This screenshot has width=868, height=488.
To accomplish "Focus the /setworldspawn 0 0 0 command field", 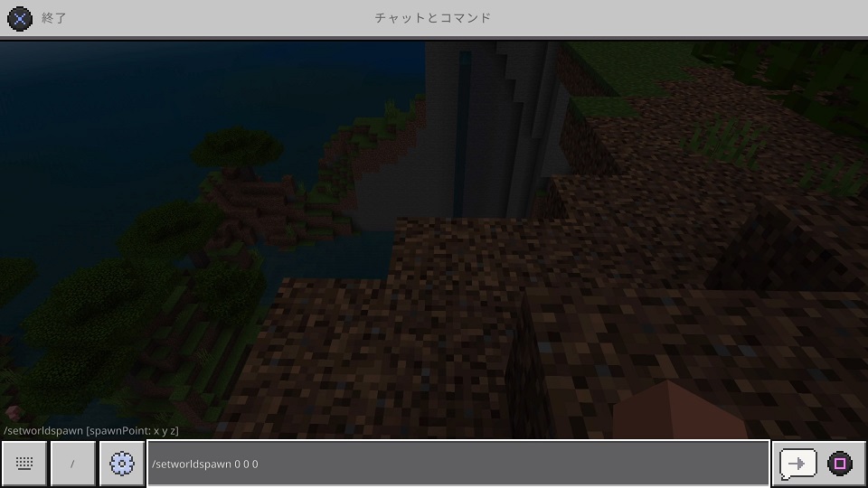I will (x=458, y=464).
